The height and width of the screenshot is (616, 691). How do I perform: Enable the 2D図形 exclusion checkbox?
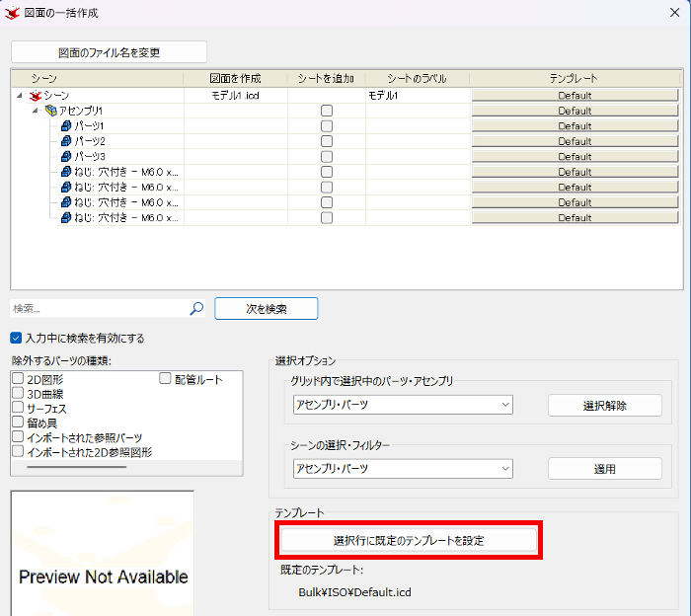point(18,378)
